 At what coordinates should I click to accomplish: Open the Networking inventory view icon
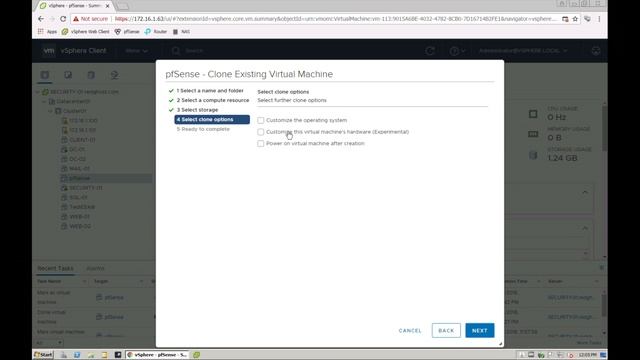[x=114, y=75]
